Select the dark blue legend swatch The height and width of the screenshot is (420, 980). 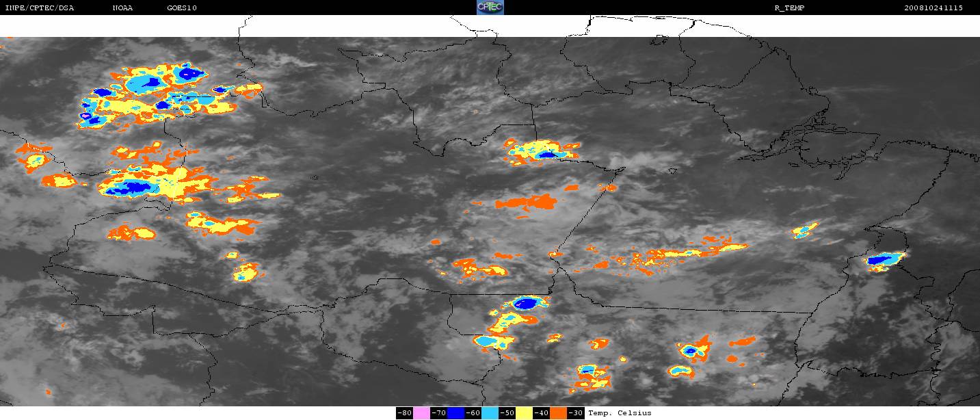[455, 412]
